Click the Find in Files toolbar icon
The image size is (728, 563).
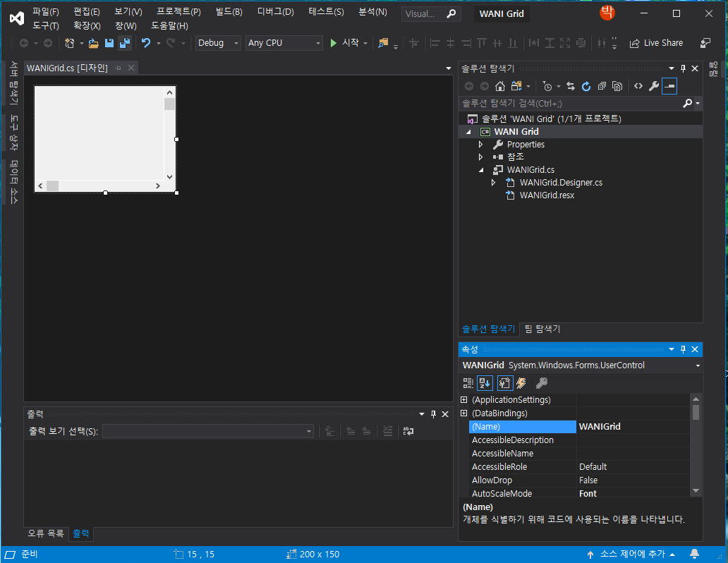[x=383, y=43]
